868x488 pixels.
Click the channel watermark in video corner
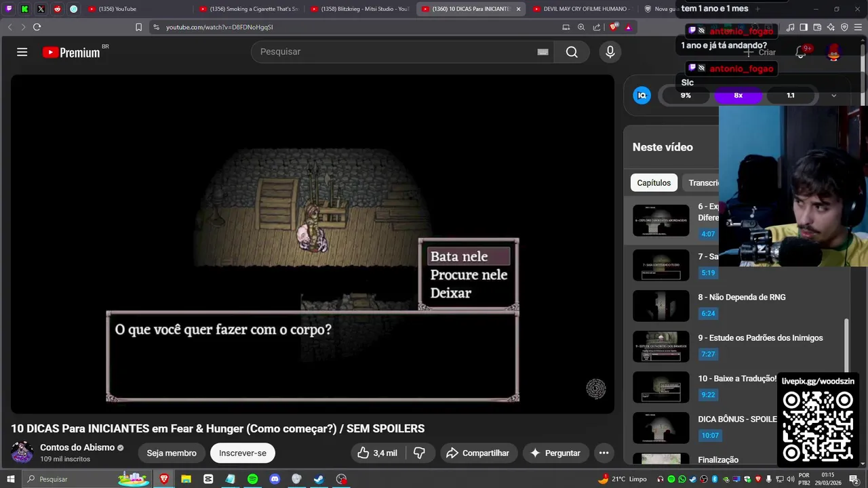(x=595, y=388)
